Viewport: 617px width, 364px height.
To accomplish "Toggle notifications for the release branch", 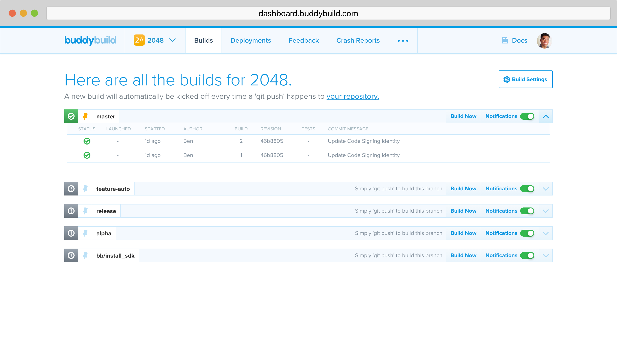I will pyautogui.click(x=527, y=211).
